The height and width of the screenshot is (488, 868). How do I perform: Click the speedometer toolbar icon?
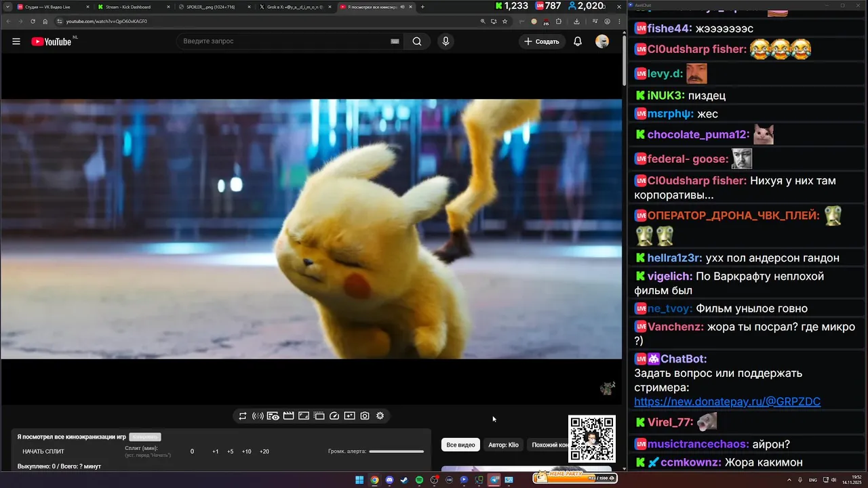point(334,416)
